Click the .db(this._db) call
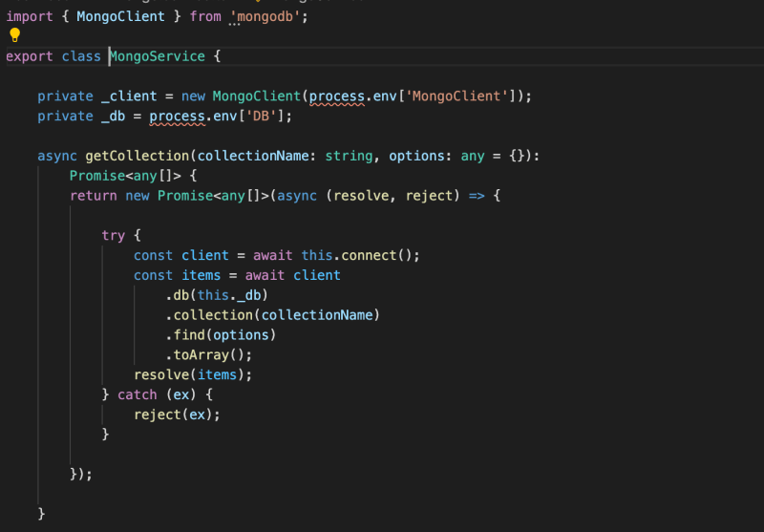Viewport: 764px width, 532px height. click(x=217, y=295)
